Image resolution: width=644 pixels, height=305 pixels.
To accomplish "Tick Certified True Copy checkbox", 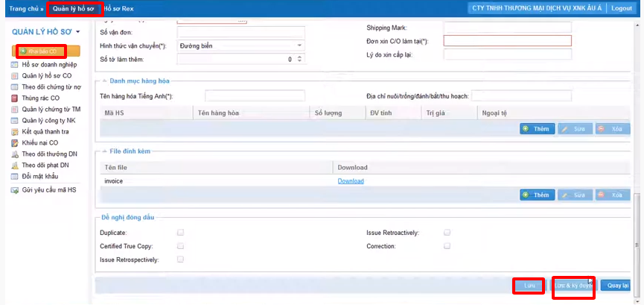I will point(180,246).
